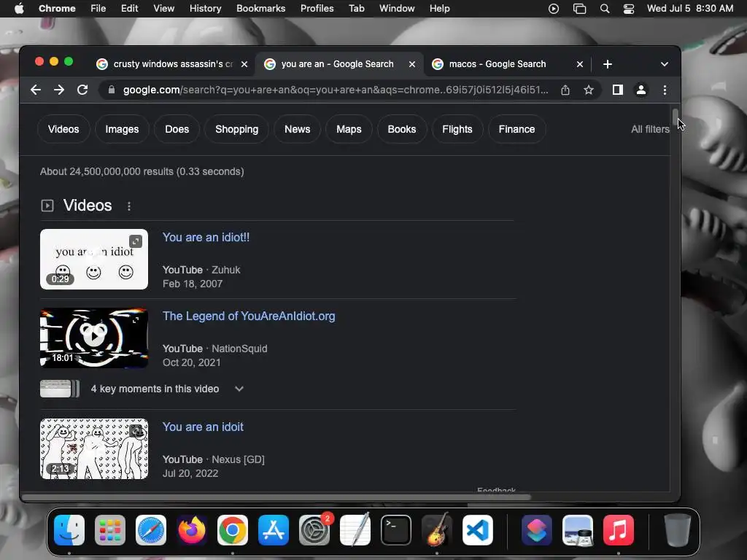This screenshot has width=747, height=560.
Task: Open the Chrome profile icon
Action: [641, 90]
